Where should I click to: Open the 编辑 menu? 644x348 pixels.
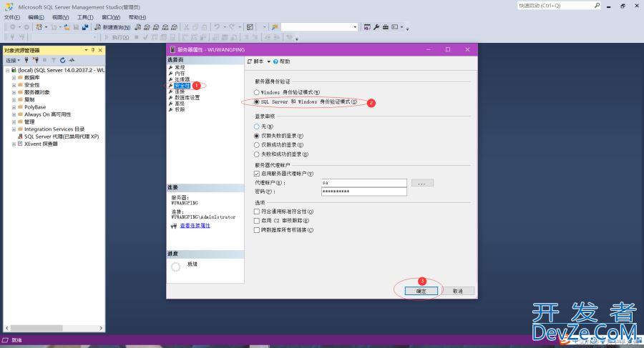(36, 17)
